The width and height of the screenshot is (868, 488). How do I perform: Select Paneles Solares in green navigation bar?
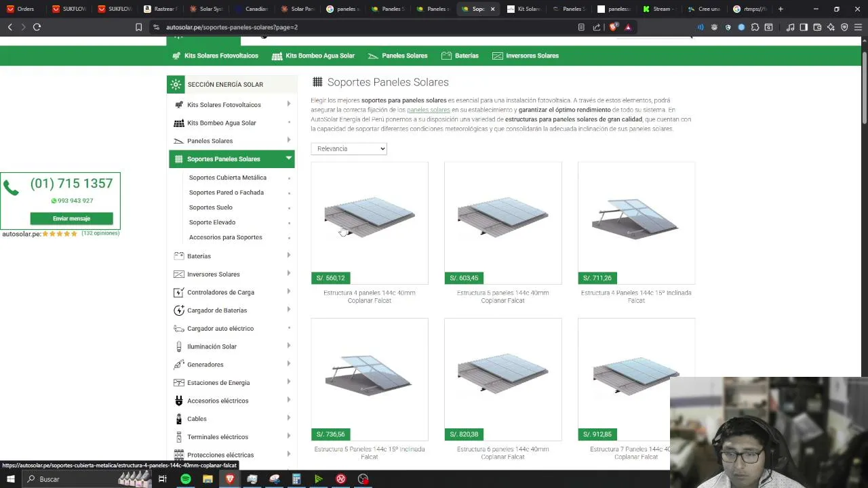(397, 56)
